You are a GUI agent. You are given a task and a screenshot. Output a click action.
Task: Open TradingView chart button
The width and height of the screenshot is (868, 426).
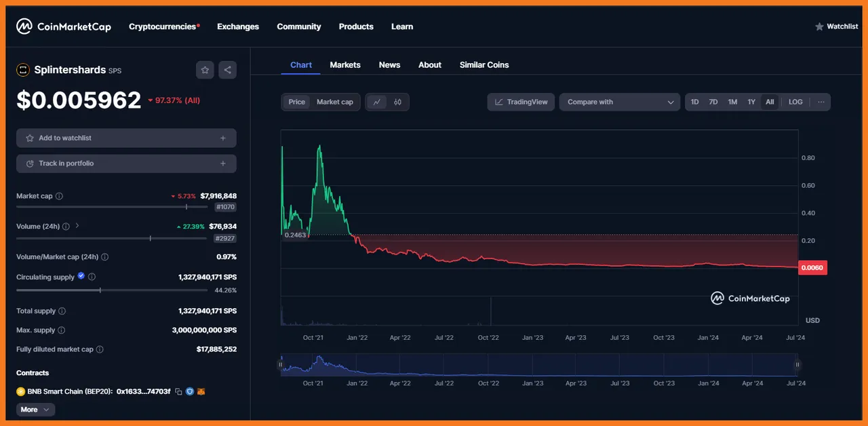click(521, 102)
